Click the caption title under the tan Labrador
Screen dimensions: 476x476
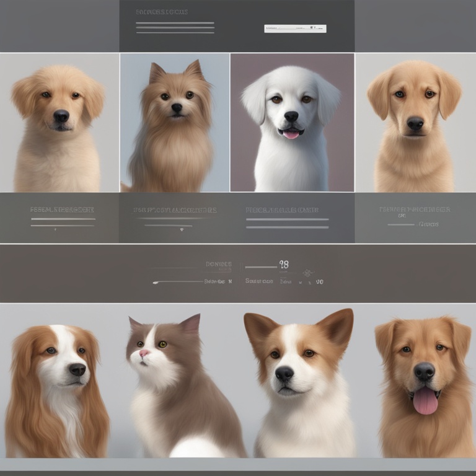pos(414,209)
